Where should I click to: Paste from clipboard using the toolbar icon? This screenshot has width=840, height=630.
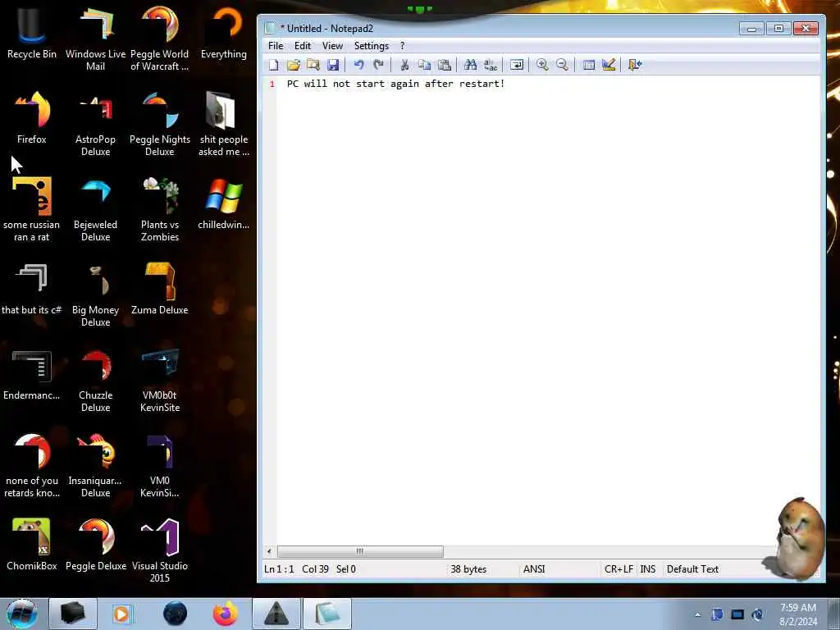click(x=444, y=66)
